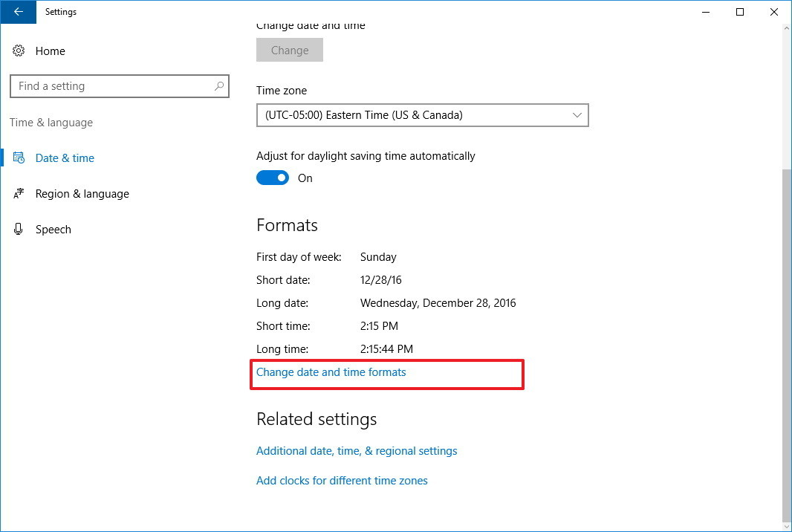Open Home via the gear icon
Screen dimensions: 792x532
[x=19, y=51]
